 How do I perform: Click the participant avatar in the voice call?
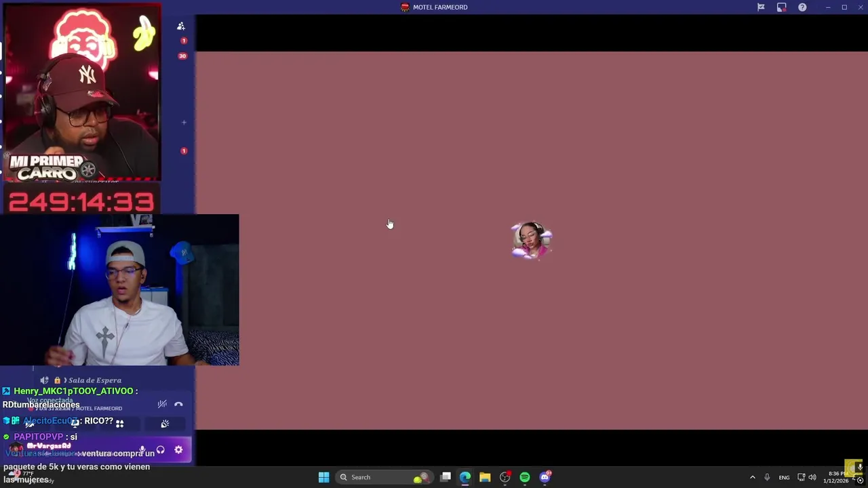[532, 241]
